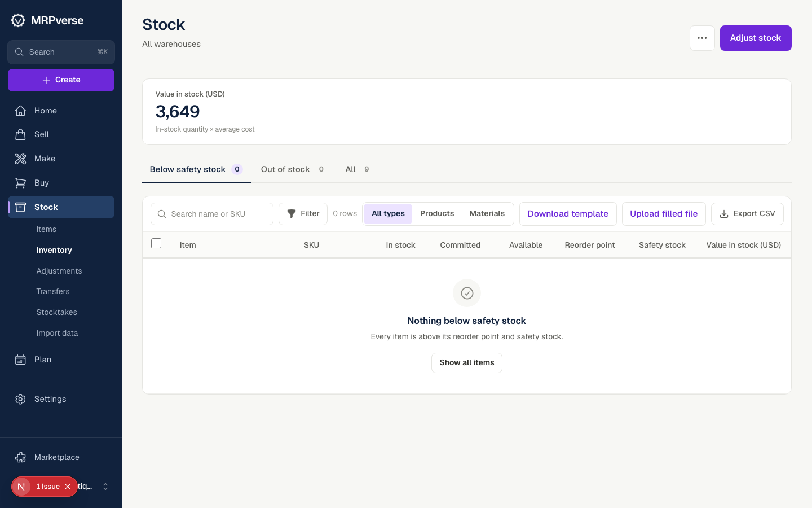Screen dimensions: 812x508
Task: Click the Filter funnel button
Action: click(303, 214)
